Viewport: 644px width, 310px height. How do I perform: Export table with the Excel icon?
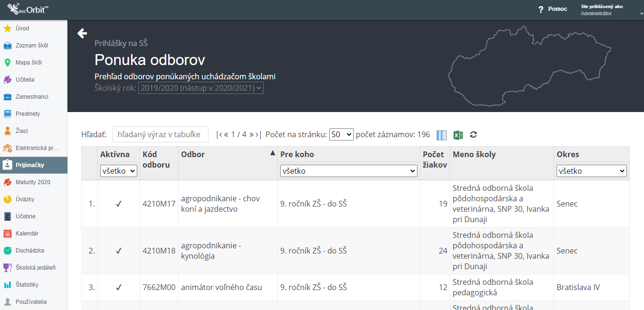tap(458, 135)
